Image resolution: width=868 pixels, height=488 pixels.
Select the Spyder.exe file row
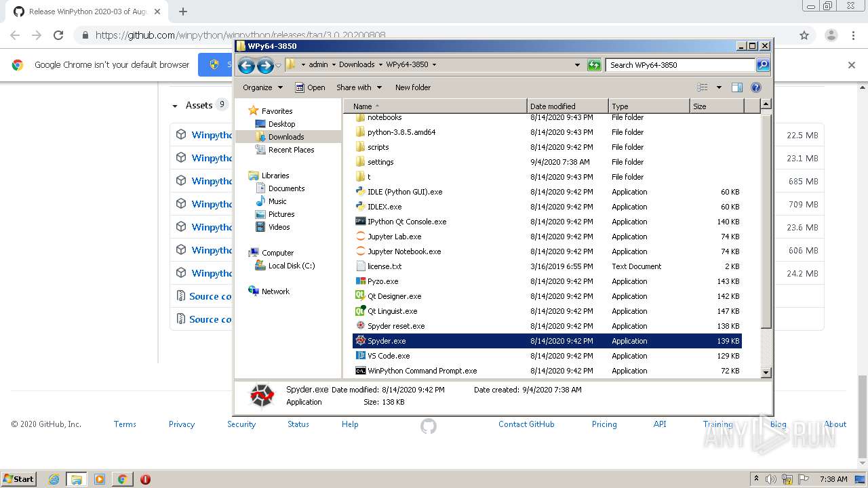coord(547,341)
